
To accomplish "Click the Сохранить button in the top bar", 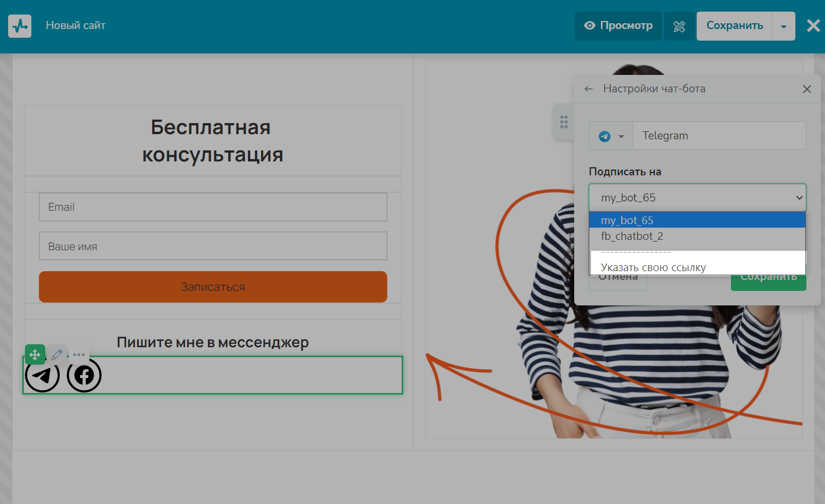I will (x=734, y=26).
